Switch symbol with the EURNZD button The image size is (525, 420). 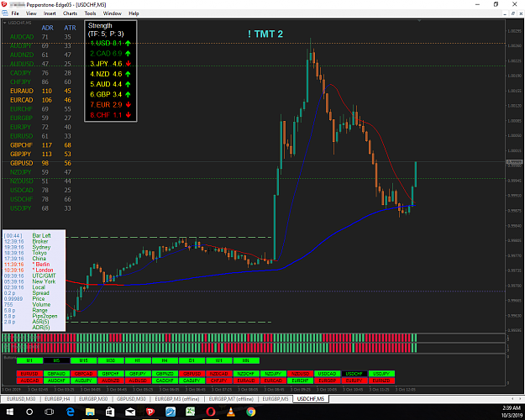point(381,381)
